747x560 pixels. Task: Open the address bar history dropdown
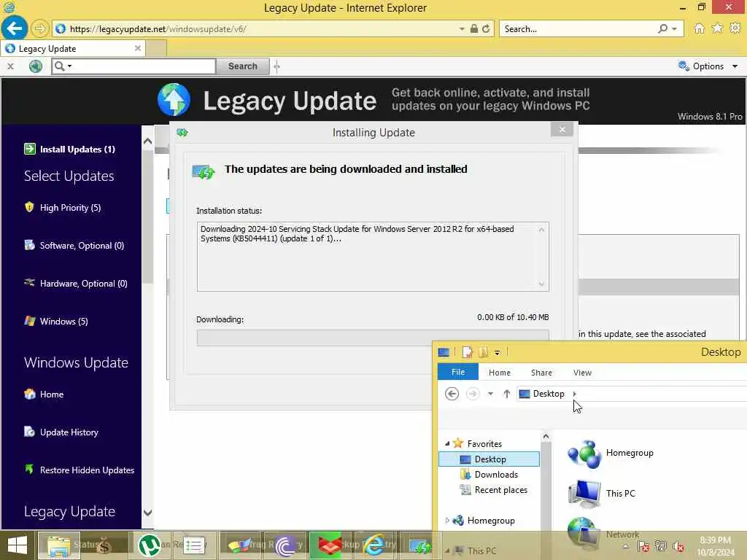pyautogui.click(x=462, y=28)
